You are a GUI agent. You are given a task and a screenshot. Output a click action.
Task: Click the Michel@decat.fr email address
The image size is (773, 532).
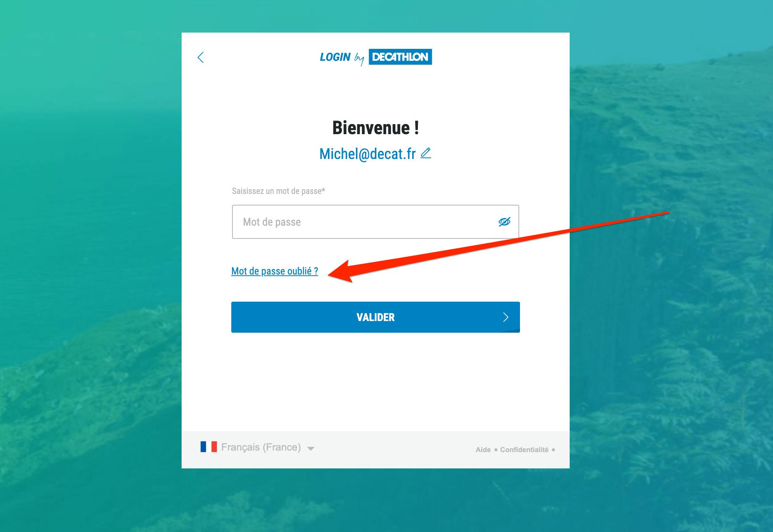[367, 154]
